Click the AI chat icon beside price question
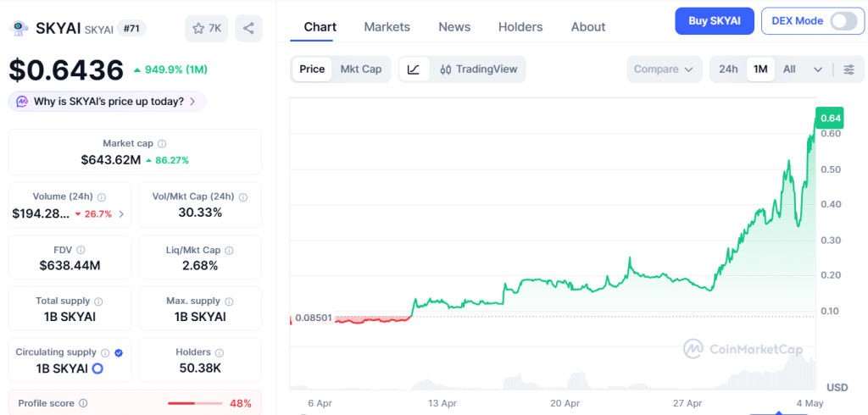Image resolution: width=868 pixels, height=415 pixels. pyautogui.click(x=22, y=102)
